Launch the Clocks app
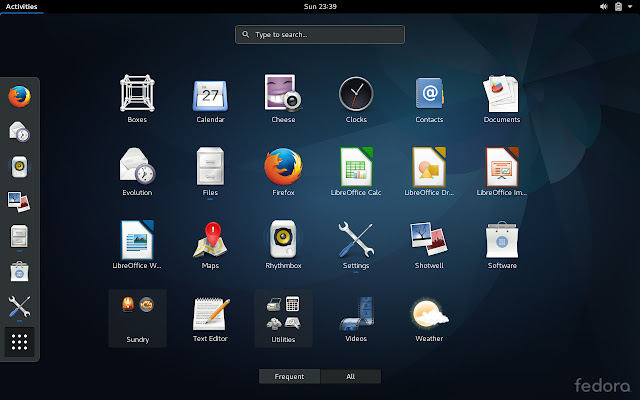640x400 pixels. [x=356, y=98]
